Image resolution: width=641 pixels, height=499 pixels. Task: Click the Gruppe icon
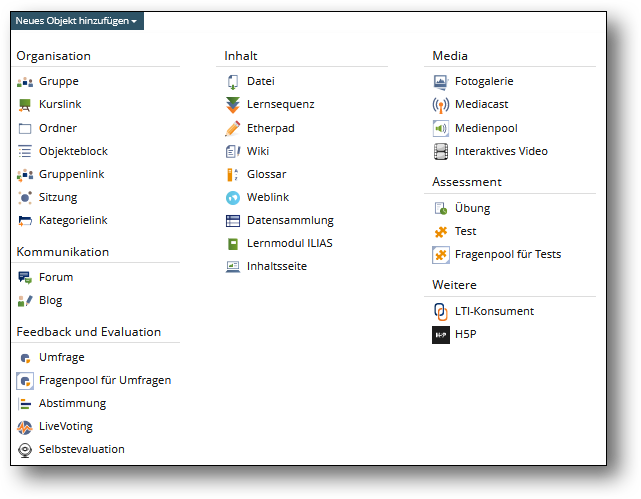coord(25,82)
